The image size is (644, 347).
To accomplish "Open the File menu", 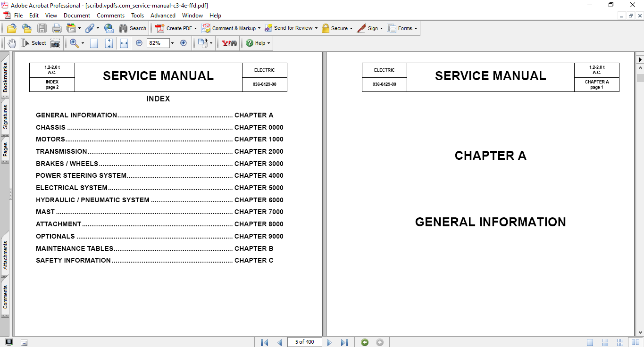I will [18, 16].
